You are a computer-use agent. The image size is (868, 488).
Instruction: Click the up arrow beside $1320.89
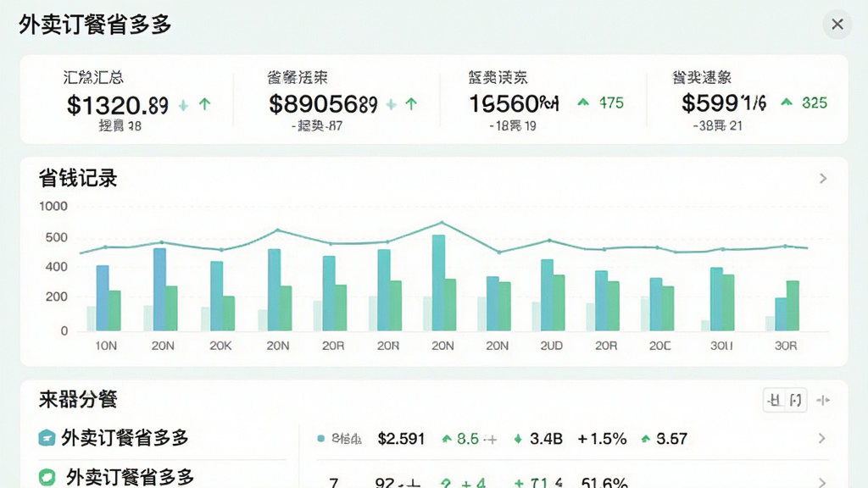pos(205,104)
